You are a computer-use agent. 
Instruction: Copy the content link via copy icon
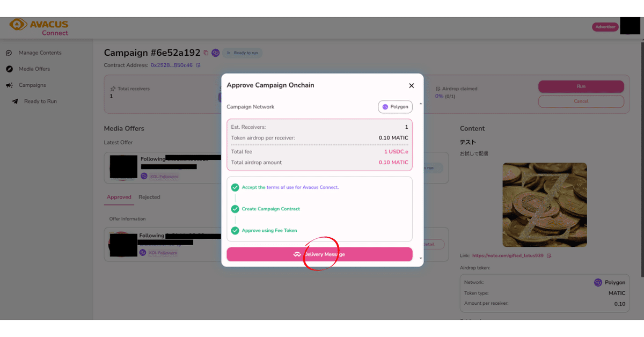click(x=548, y=256)
